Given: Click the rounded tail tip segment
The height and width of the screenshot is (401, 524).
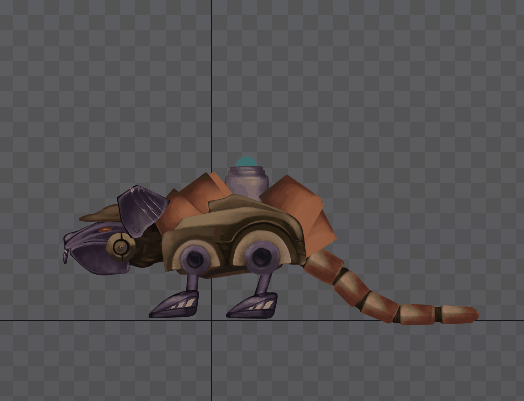Looking at the screenshot, I should (x=460, y=315).
